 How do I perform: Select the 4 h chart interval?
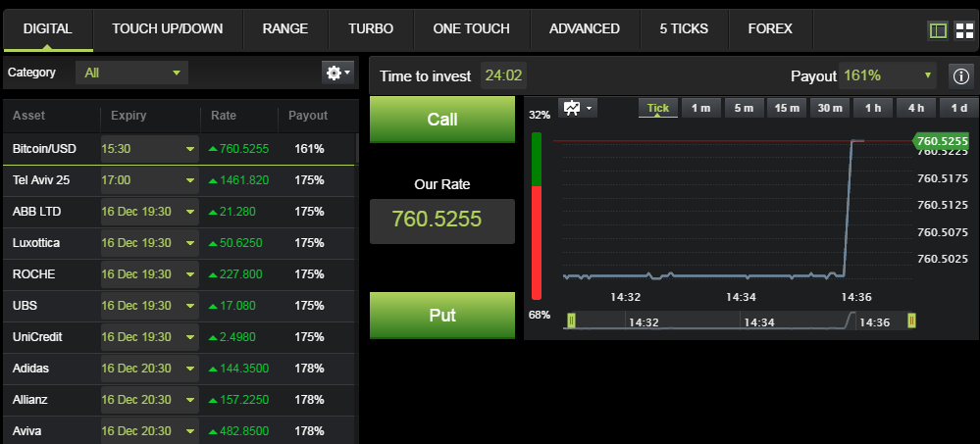click(916, 108)
